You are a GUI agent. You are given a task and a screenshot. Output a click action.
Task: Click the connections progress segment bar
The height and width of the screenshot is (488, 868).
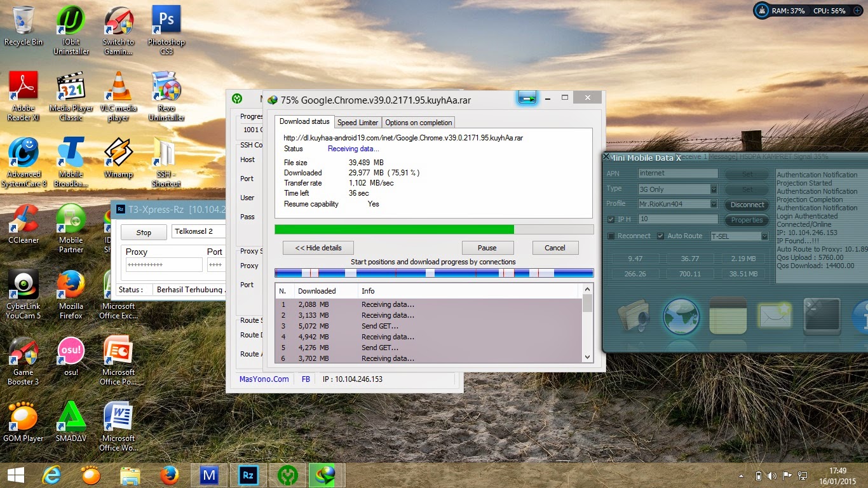tap(434, 273)
